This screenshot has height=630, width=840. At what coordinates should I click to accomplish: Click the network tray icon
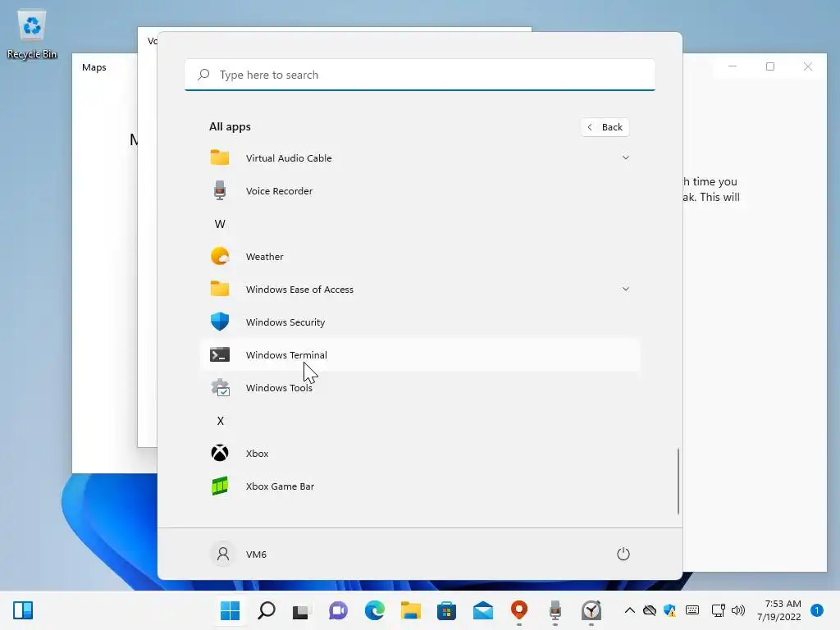(718, 610)
